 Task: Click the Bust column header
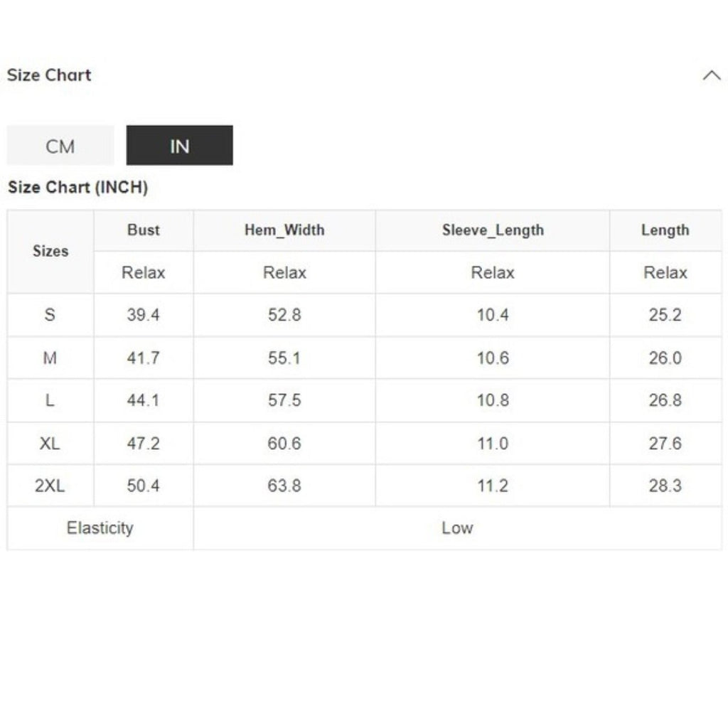point(143,230)
